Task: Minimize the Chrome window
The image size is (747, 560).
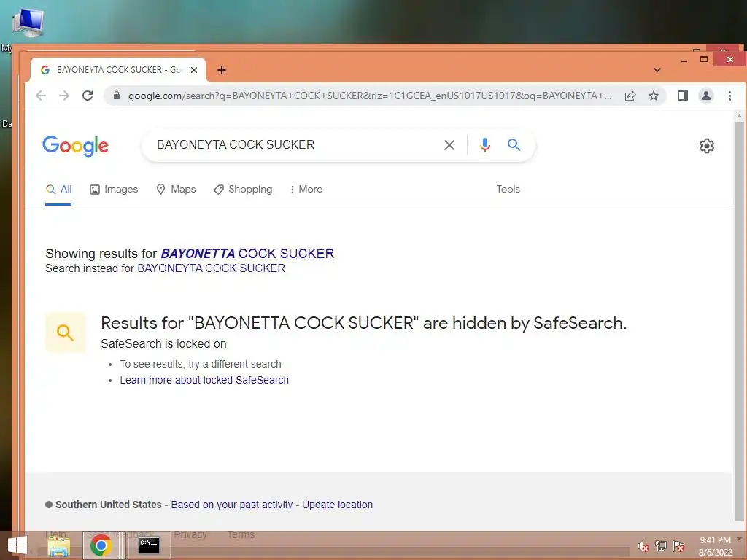Action: tap(684, 61)
